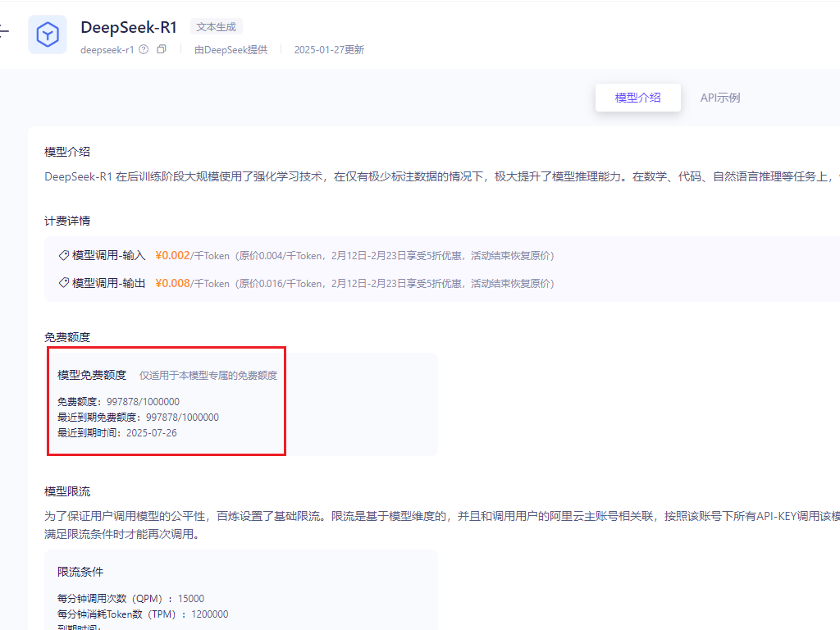Click the 模型免费额度 card title
The image size is (840, 630).
(x=92, y=375)
